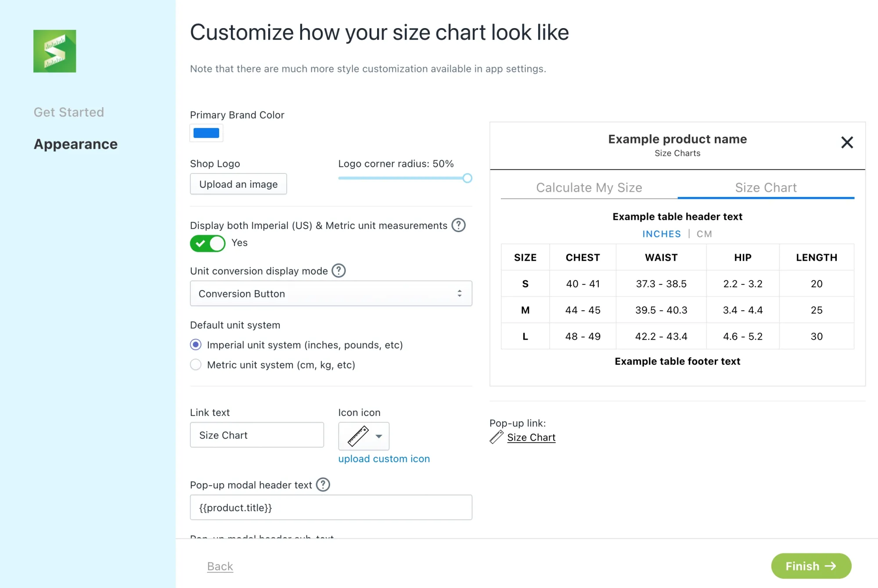Open help for Unit conversion display mode
This screenshot has width=878, height=588.
338,271
